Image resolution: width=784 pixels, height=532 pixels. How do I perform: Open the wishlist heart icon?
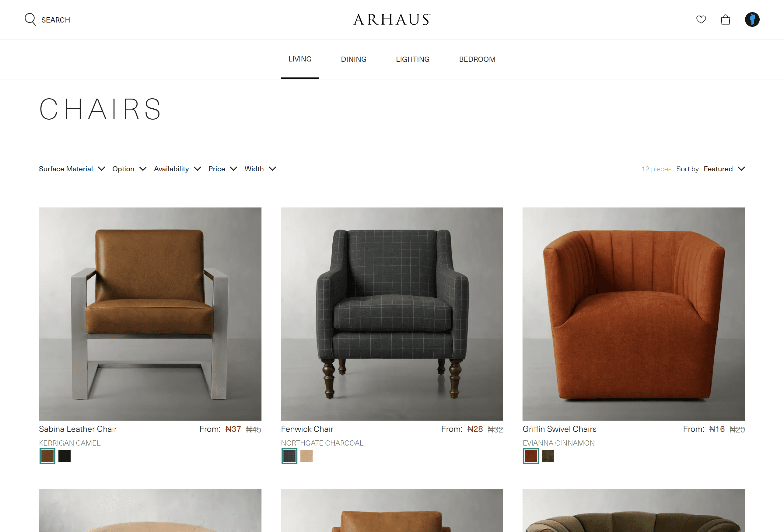click(x=701, y=19)
